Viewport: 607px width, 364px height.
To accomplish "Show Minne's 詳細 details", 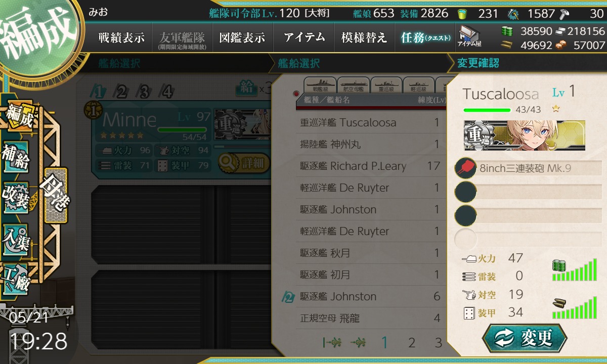I will (244, 163).
